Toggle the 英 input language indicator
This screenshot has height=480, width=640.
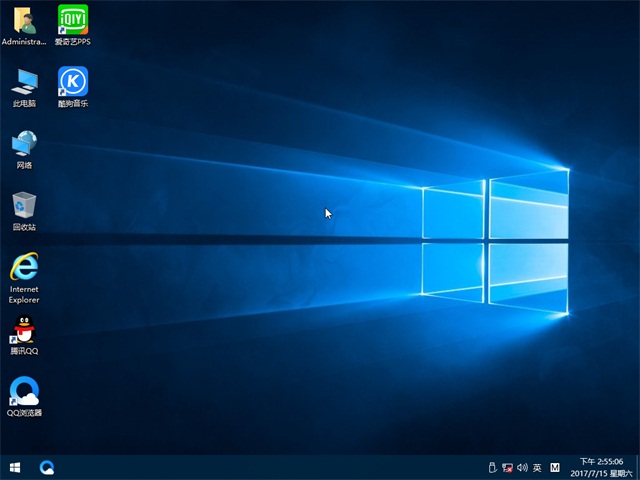pos(537,467)
